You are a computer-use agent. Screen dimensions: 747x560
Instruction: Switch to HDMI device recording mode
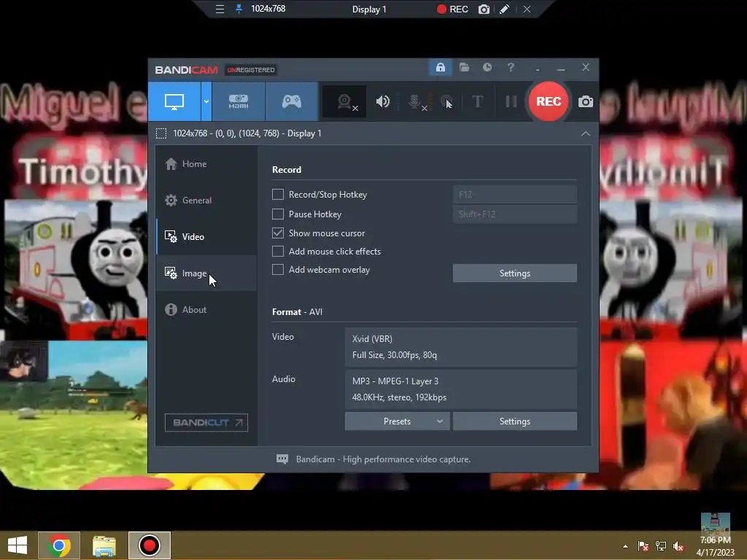(239, 101)
